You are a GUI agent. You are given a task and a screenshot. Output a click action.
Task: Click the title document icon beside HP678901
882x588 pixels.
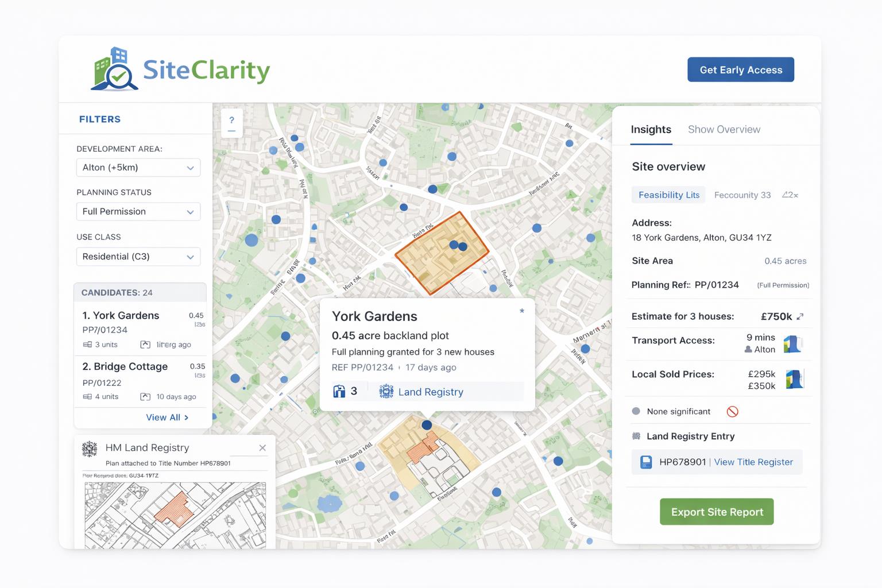click(646, 462)
